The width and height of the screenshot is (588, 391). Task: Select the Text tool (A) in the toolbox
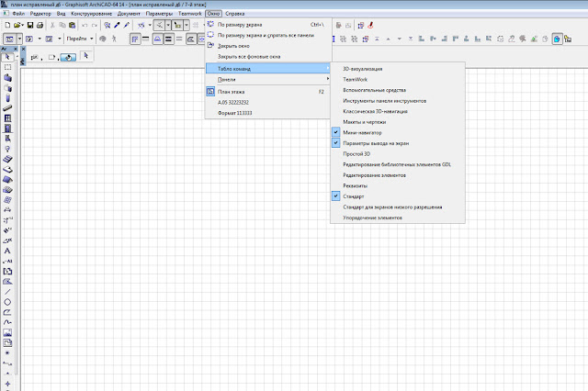[x=7, y=251]
